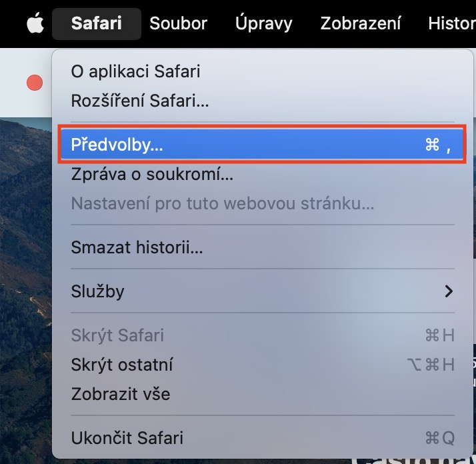Expand Služby using its chevron arrow
Screen dimensions: 476x464
pyautogui.click(x=449, y=291)
